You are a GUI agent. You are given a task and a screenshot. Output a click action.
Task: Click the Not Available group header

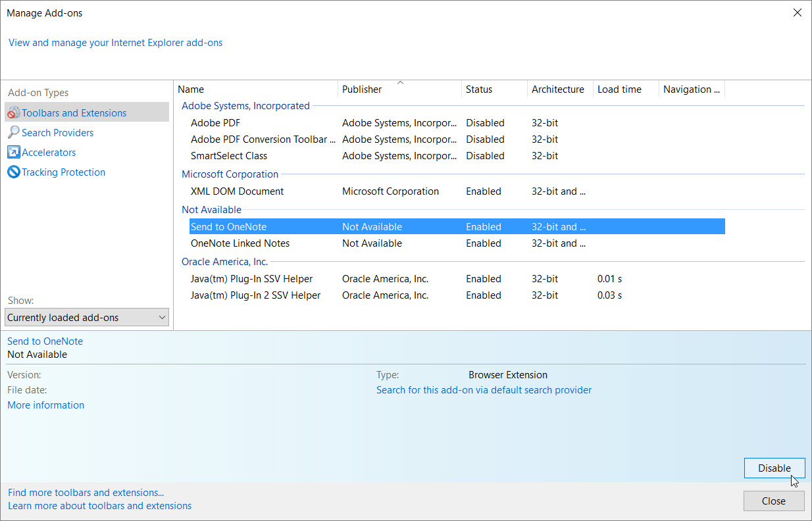pyautogui.click(x=211, y=210)
